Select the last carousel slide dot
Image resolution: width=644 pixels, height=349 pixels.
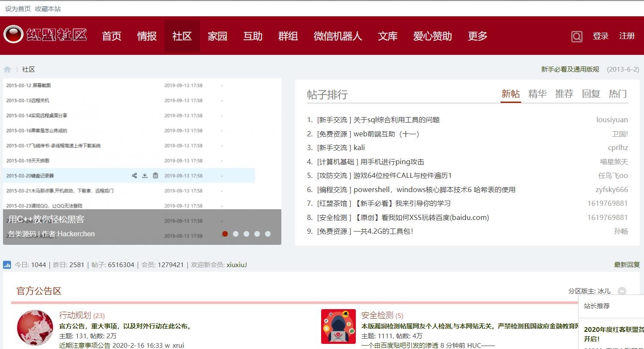click(268, 234)
